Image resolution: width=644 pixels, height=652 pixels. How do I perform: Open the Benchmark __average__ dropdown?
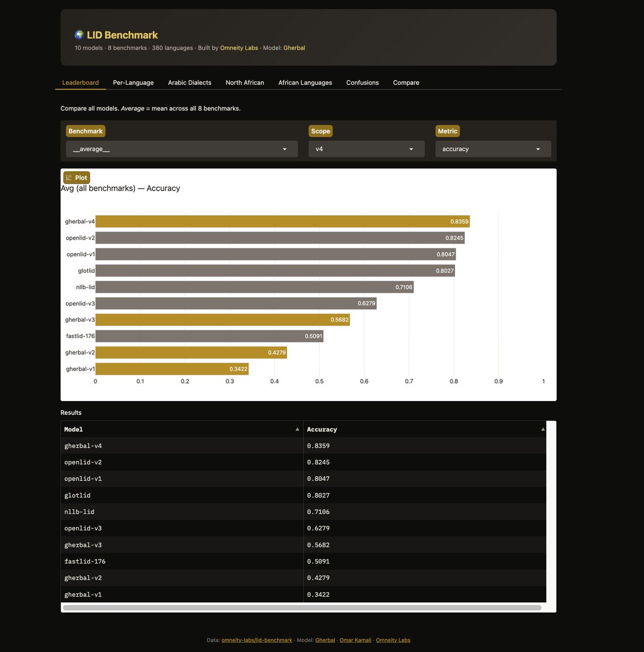click(182, 149)
